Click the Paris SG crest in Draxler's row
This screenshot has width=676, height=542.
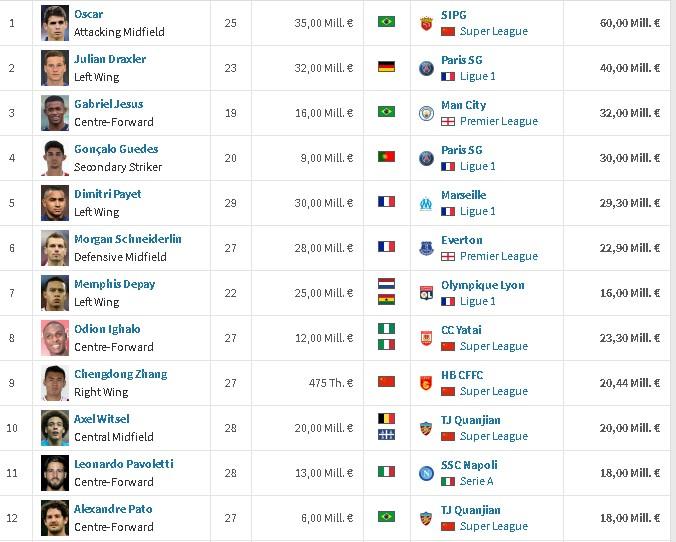pyautogui.click(x=426, y=68)
